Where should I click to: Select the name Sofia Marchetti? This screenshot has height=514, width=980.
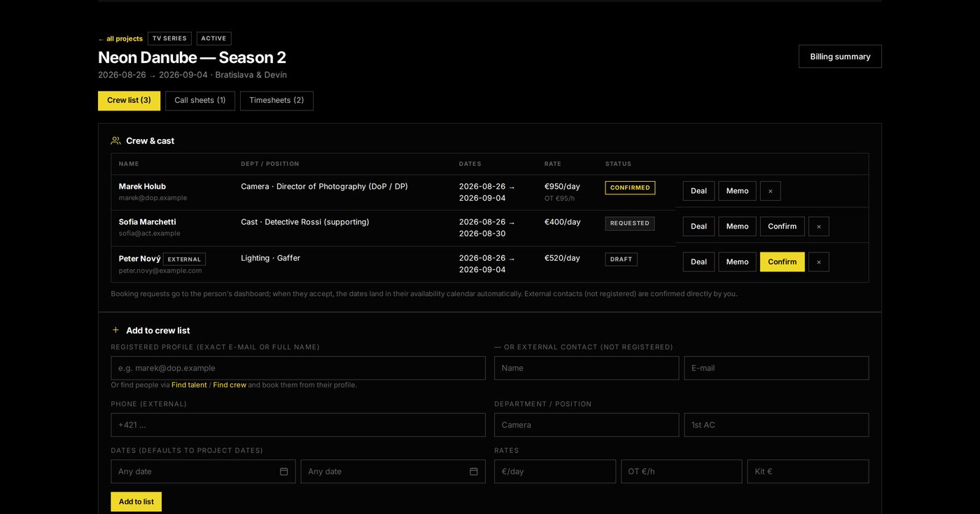[x=147, y=222]
